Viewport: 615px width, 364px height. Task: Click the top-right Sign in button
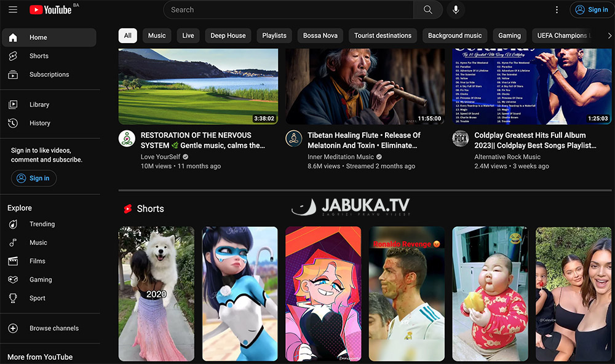(592, 10)
